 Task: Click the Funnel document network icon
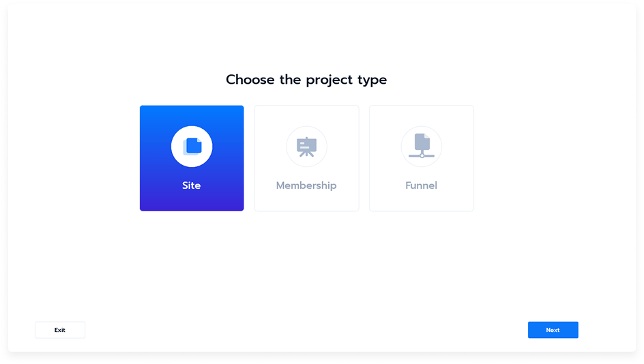click(x=422, y=146)
